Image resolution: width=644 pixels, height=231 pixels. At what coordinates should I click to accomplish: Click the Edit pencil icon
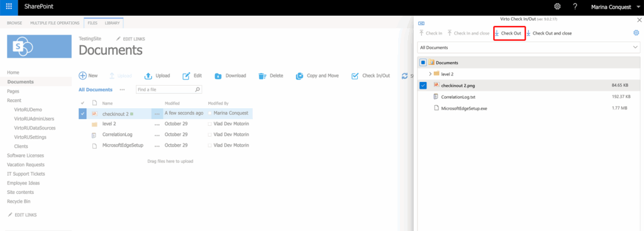tap(186, 76)
